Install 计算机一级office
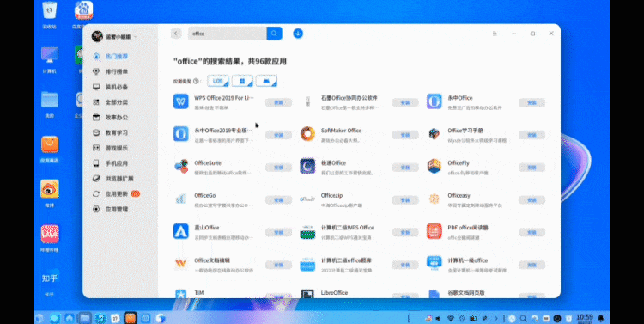Image resolution: width=644 pixels, height=324 pixels. (x=532, y=265)
